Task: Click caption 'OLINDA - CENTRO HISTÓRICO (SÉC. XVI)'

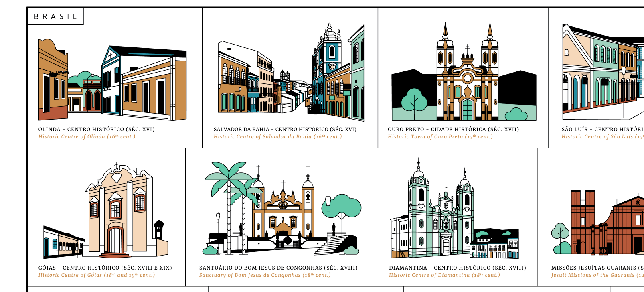Action: (96, 129)
